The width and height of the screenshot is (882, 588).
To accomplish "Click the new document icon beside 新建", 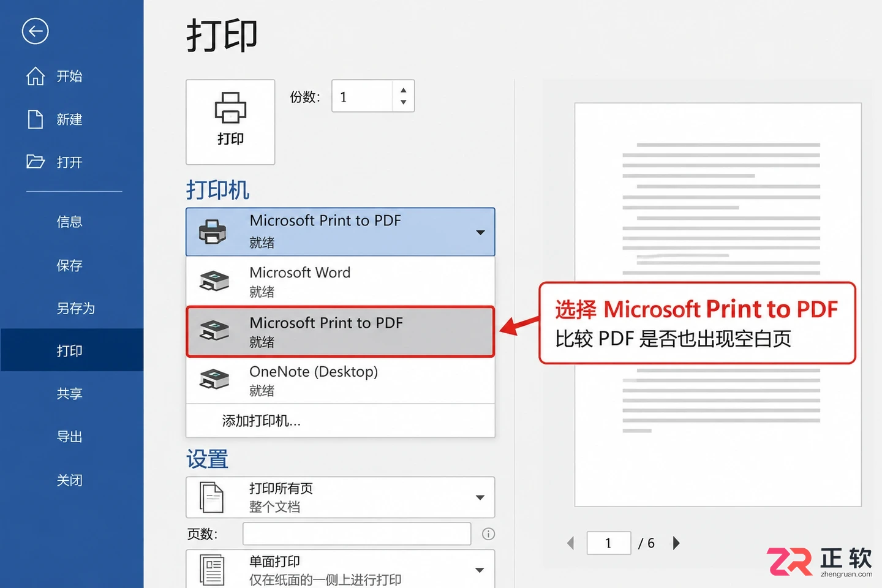I will tap(36, 119).
